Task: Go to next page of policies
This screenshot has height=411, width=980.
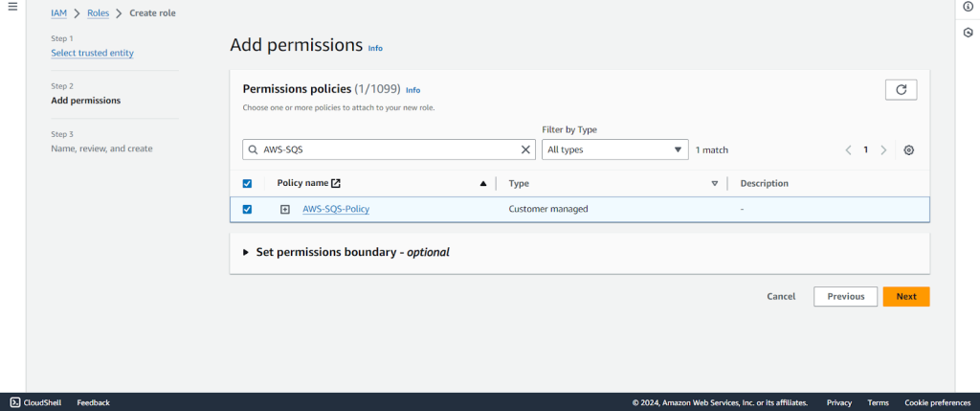Action: 883,150
